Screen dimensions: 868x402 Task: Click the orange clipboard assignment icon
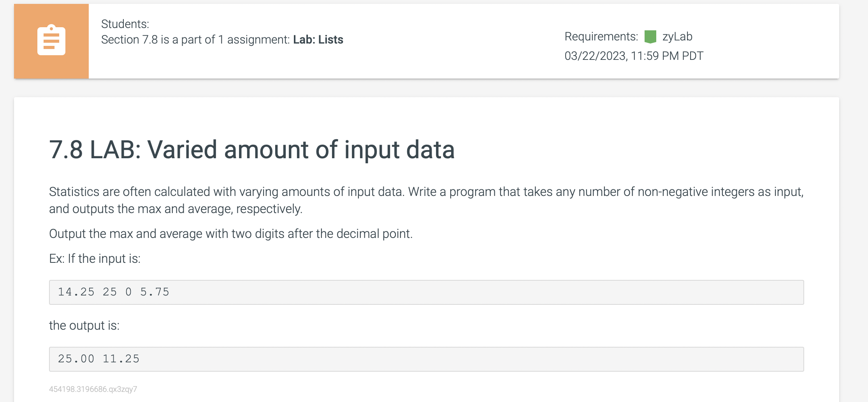(x=51, y=40)
